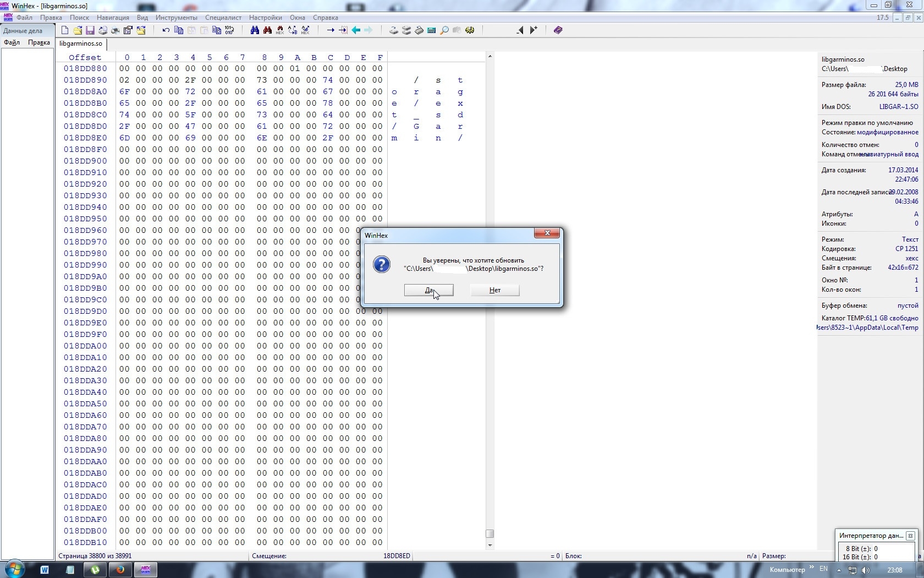The height and width of the screenshot is (578, 924).
Task: Click the hex view scrollbar down arrow
Action: click(x=490, y=546)
